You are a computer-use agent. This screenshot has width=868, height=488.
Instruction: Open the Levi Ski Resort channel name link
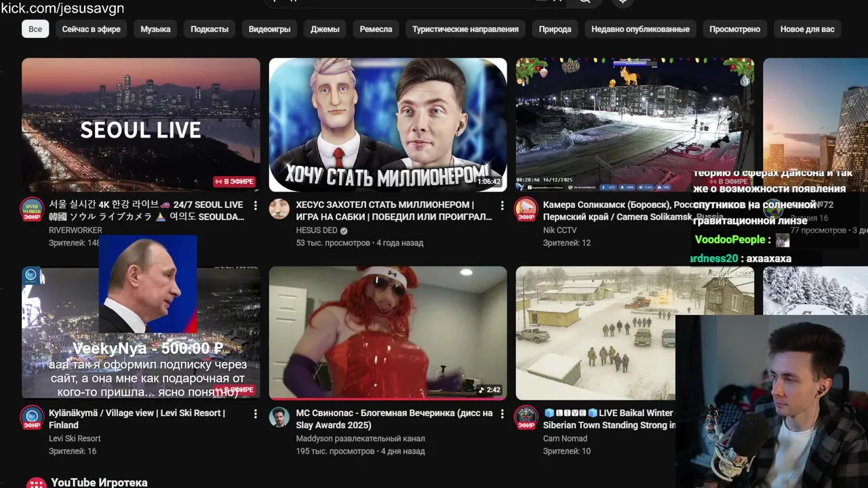(x=75, y=439)
